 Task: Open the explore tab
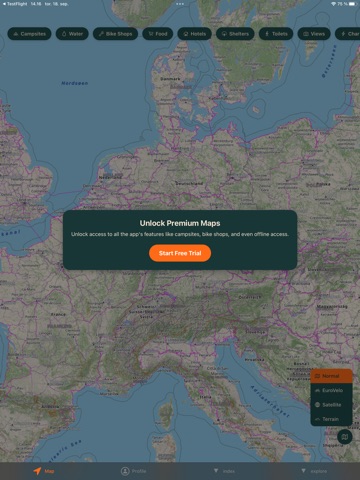(x=314, y=471)
